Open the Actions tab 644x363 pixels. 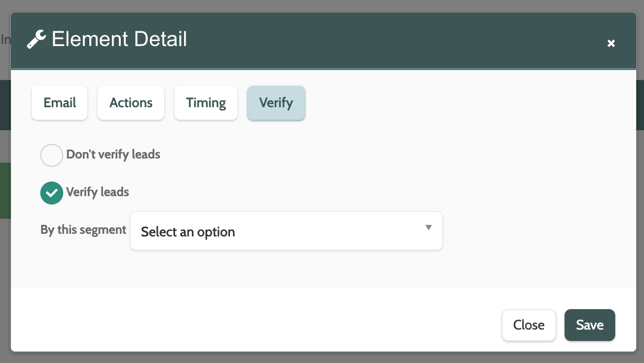[x=131, y=103]
